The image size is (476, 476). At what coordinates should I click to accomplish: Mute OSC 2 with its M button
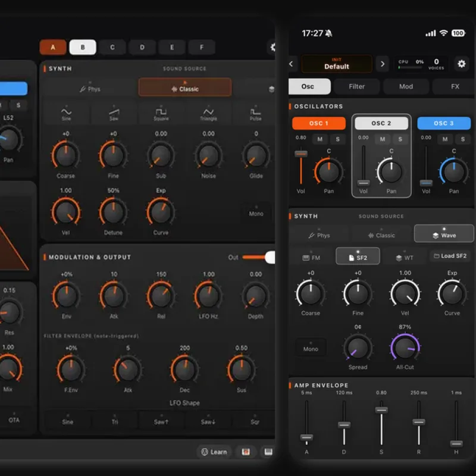pos(383,139)
